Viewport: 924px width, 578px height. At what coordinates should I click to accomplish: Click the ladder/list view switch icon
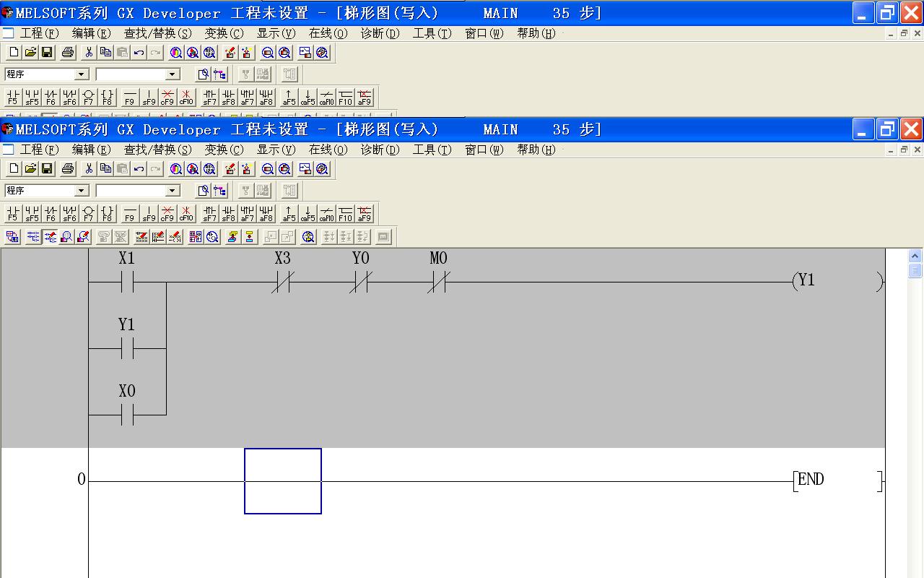coord(12,237)
